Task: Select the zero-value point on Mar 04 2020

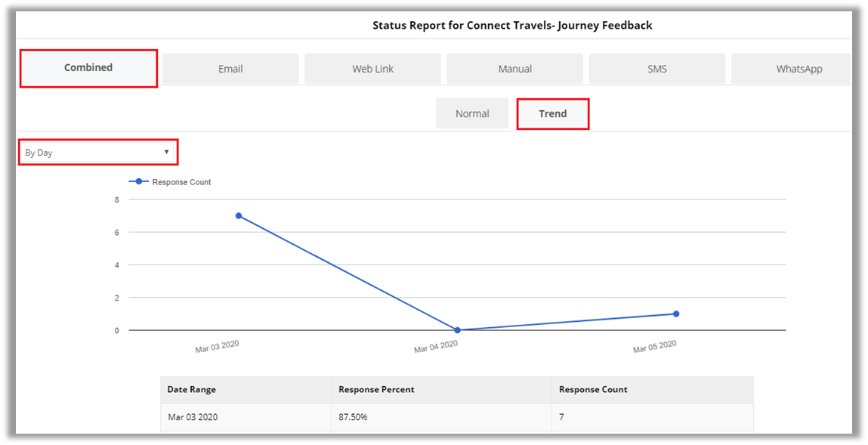Action: 457,330
